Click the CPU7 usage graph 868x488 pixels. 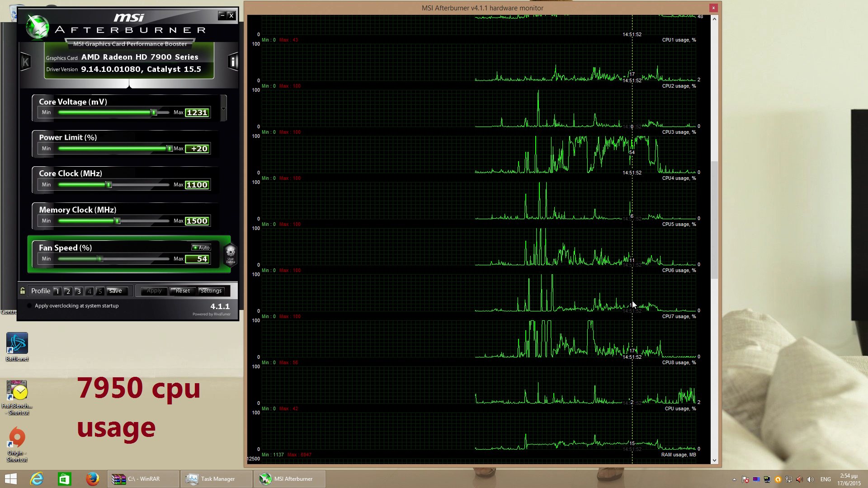click(479, 339)
